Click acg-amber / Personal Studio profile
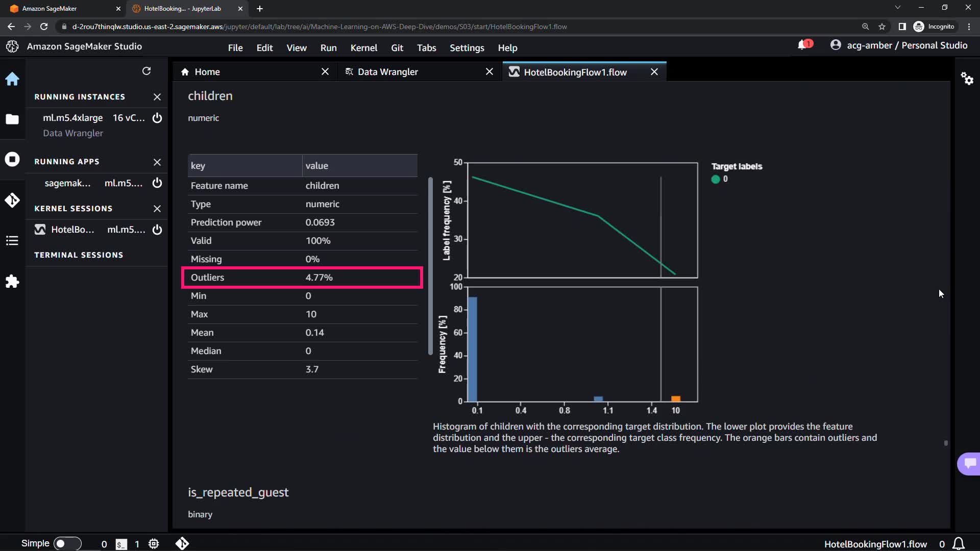This screenshot has height=551, width=980. point(898,45)
